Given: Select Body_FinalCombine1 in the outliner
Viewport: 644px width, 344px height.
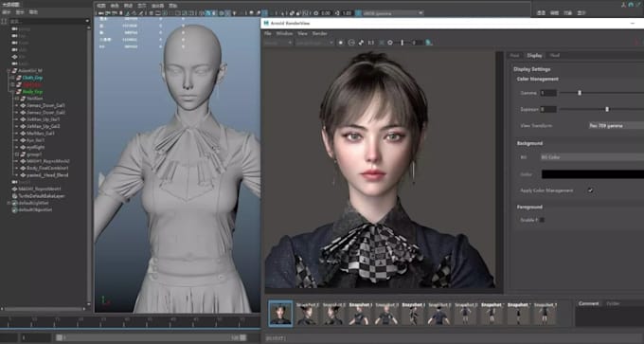Looking at the screenshot, I should point(47,168).
